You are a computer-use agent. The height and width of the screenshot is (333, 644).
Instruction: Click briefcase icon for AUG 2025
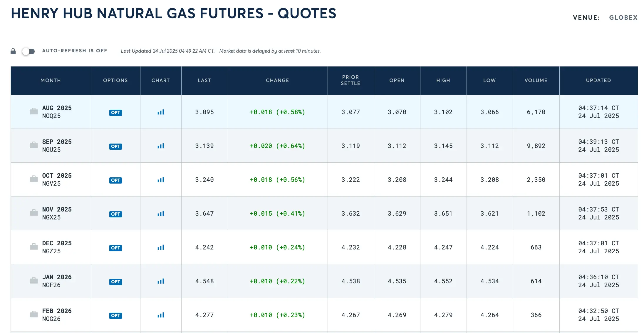coord(34,111)
